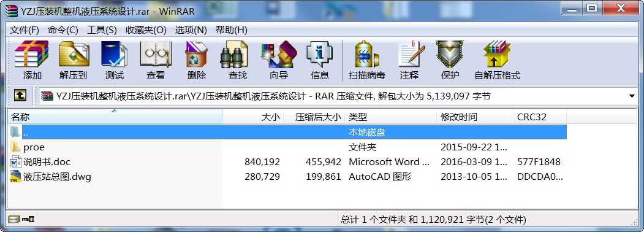Open the 帮助(H) menu
Screen dimensions: 644x232
click(x=231, y=30)
